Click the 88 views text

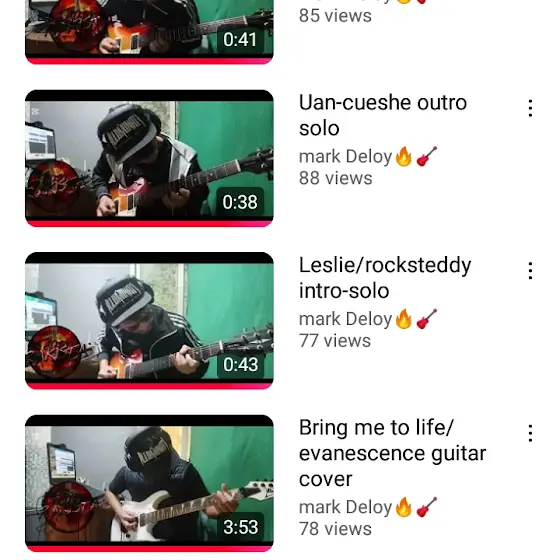click(x=336, y=178)
